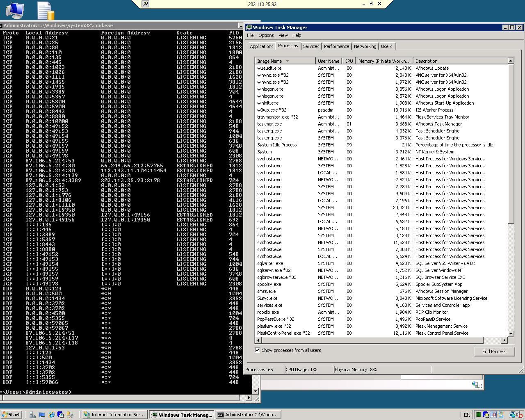The width and height of the screenshot is (525, 420).
Task: Click the cmd.exe window title icon
Action: pos(1,25)
